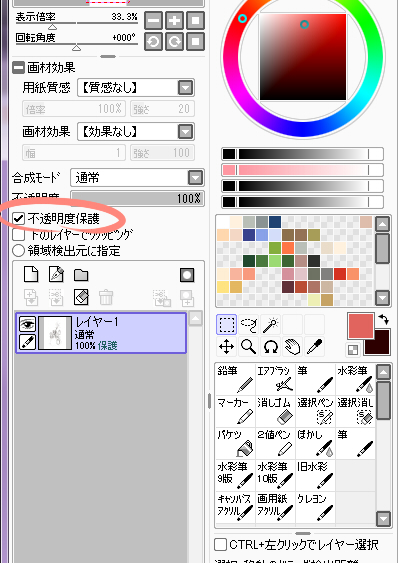Transfer layer down icon

pos(31,298)
